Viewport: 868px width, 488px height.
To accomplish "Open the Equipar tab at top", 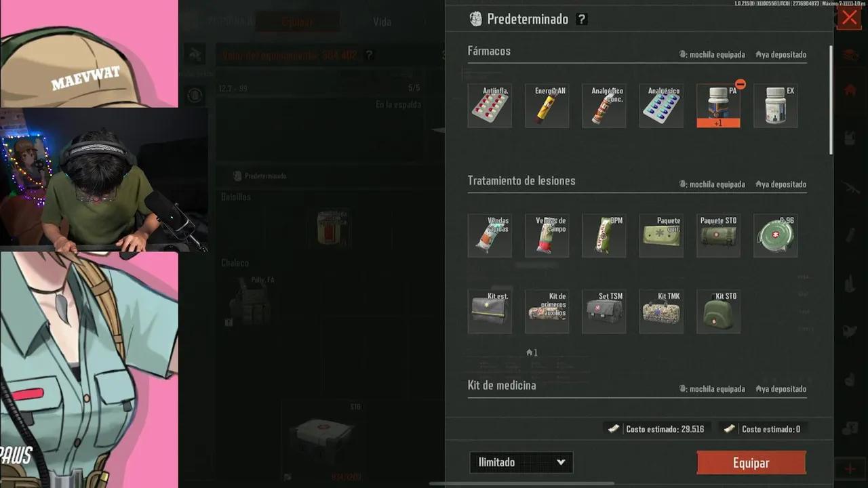I will pyautogui.click(x=297, y=21).
